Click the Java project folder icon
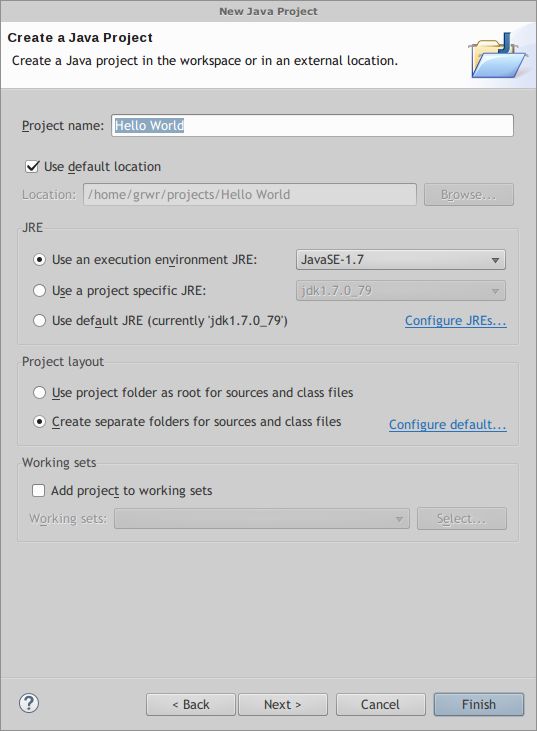The height and width of the screenshot is (731, 537). [499, 55]
